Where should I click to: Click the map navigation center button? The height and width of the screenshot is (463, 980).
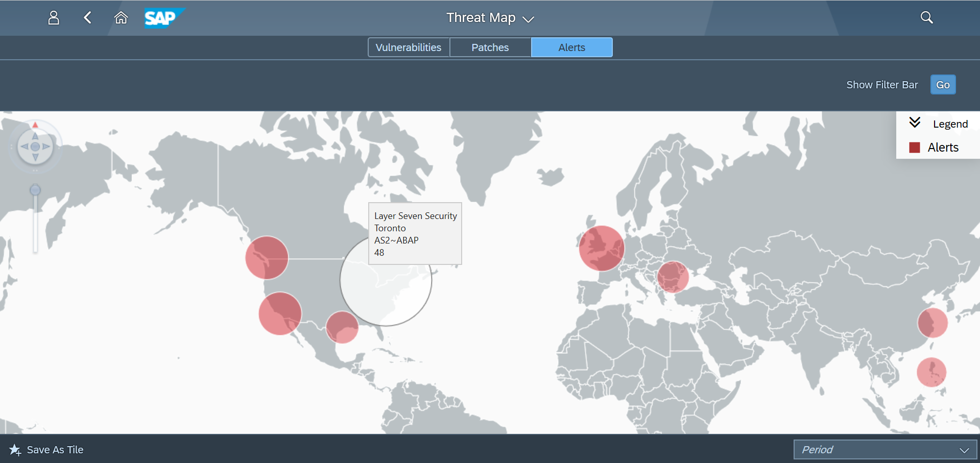[35, 147]
